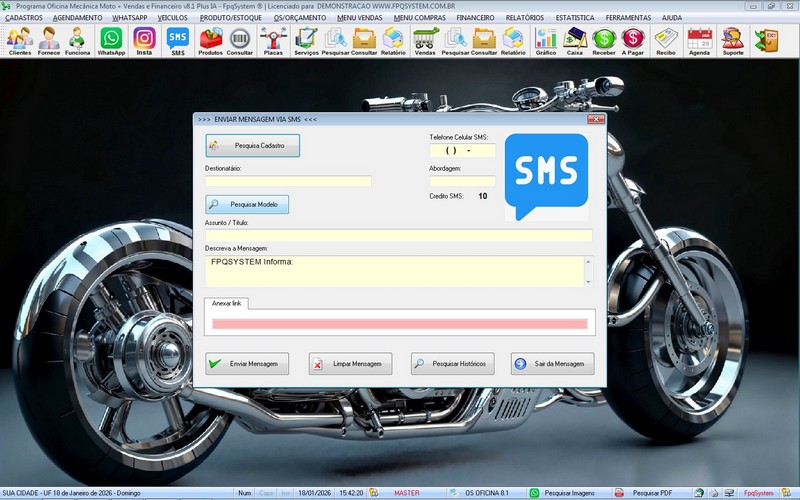Open the A Pagar toolbar icon

coord(632,40)
